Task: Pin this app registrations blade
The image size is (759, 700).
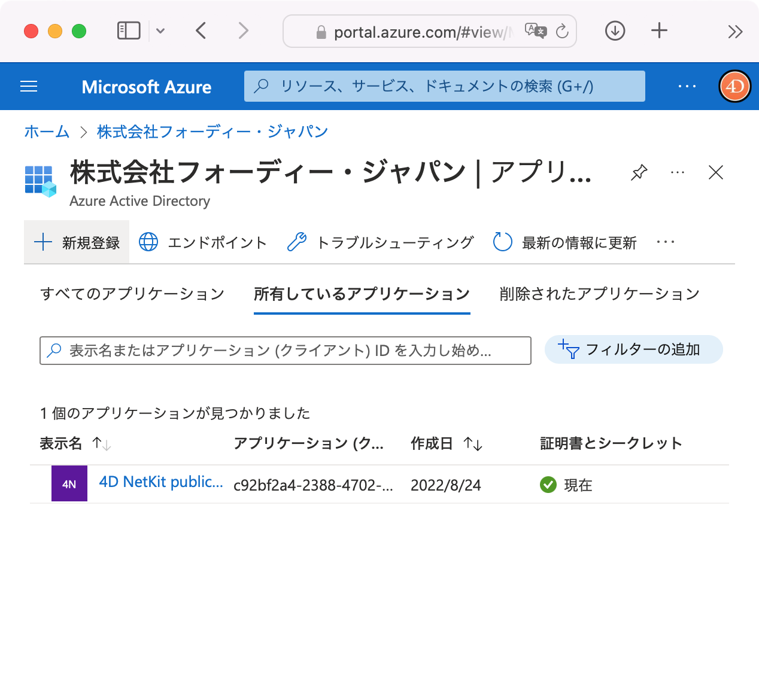Action: tap(638, 173)
